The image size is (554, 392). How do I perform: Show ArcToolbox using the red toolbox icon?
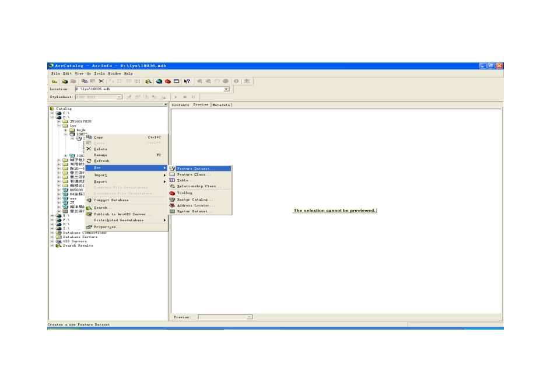168,81
